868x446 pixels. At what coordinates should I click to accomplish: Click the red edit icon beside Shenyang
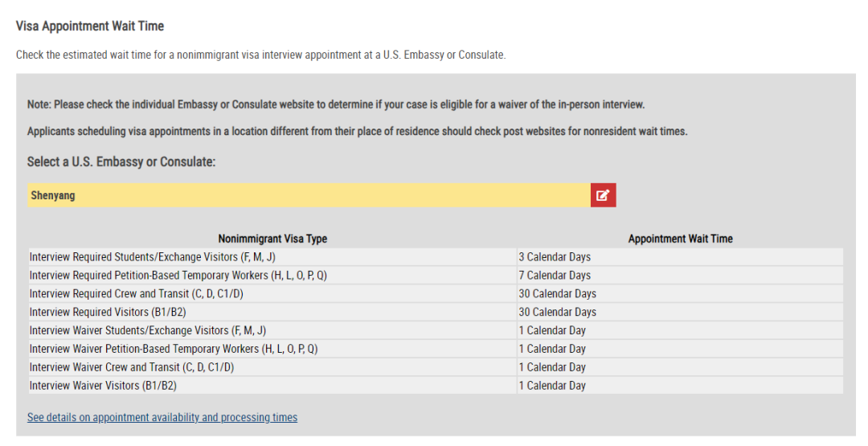(x=603, y=195)
